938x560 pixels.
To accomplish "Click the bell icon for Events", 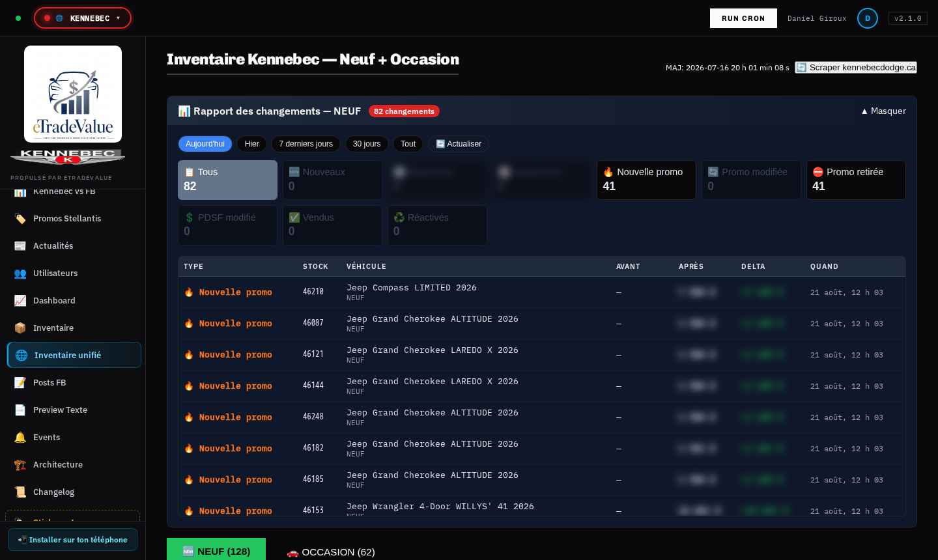I will point(20,438).
